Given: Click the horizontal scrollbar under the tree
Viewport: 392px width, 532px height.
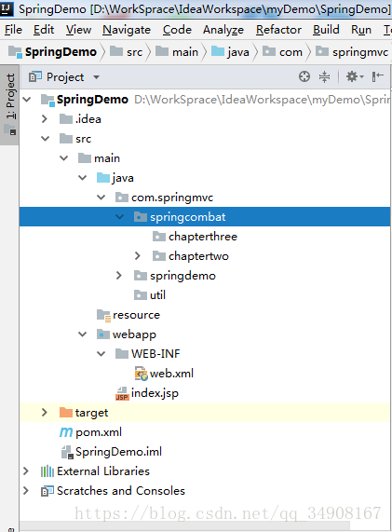Looking at the screenshot, I should pos(184,526).
